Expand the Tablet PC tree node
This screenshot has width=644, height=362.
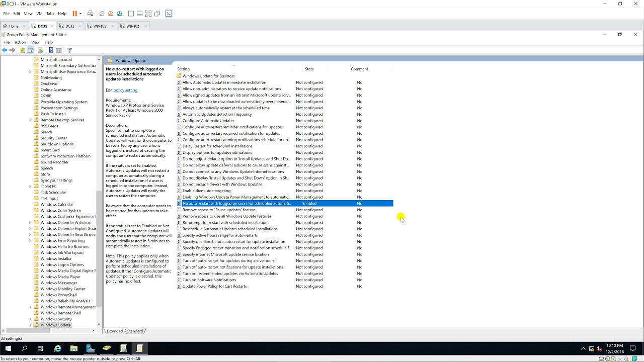coord(30,186)
